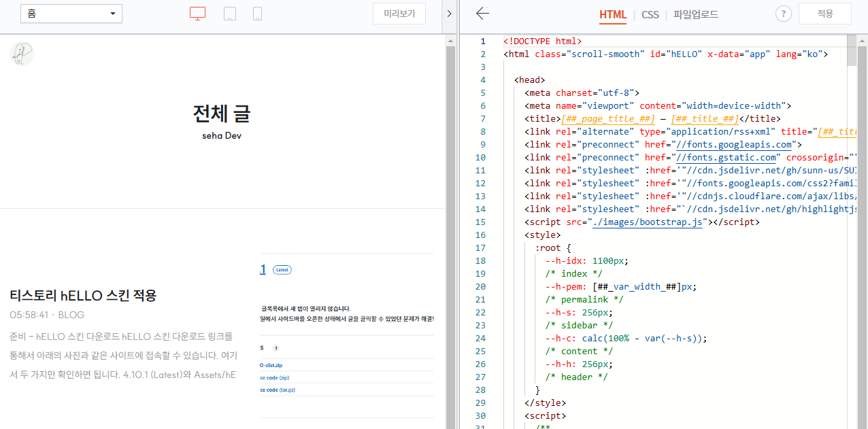Click the blog profile avatar image
The width and height of the screenshot is (868, 429).
click(x=22, y=54)
